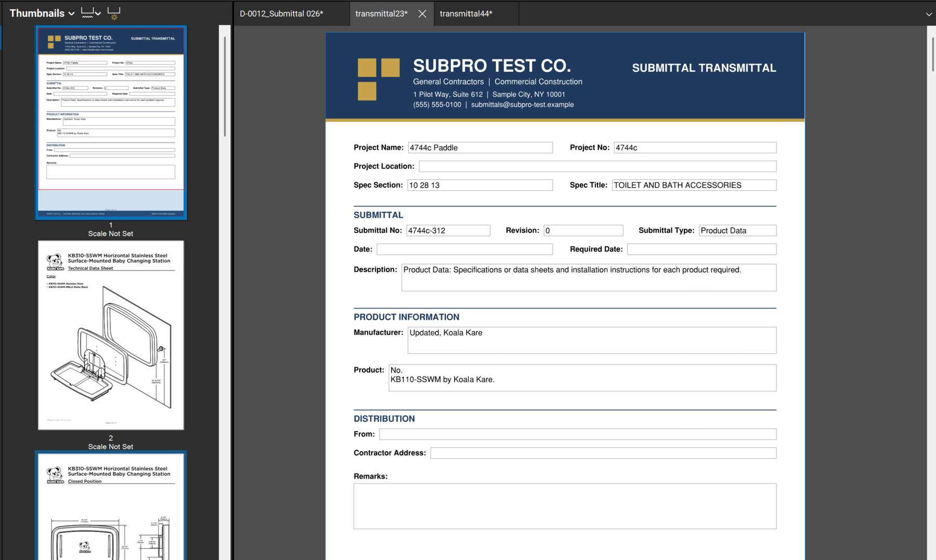Click the Spec Section field
The width and height of the screenshot is (936, 560).
point(480,185)
